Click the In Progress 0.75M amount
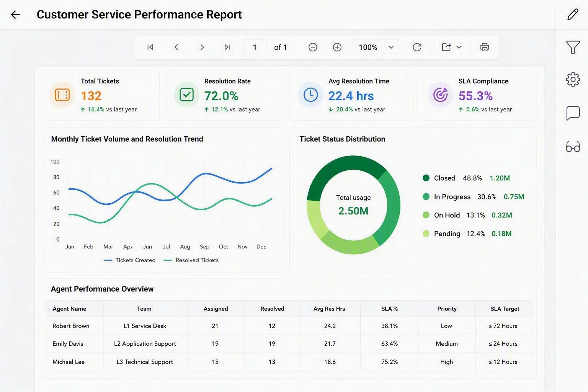 point(514,197)
